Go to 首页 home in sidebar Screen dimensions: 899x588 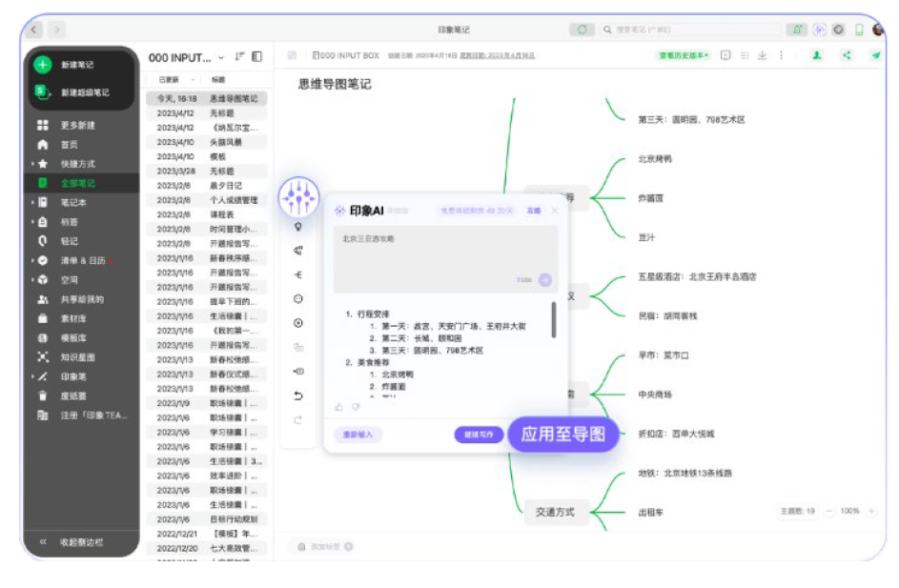pos(69,145)
